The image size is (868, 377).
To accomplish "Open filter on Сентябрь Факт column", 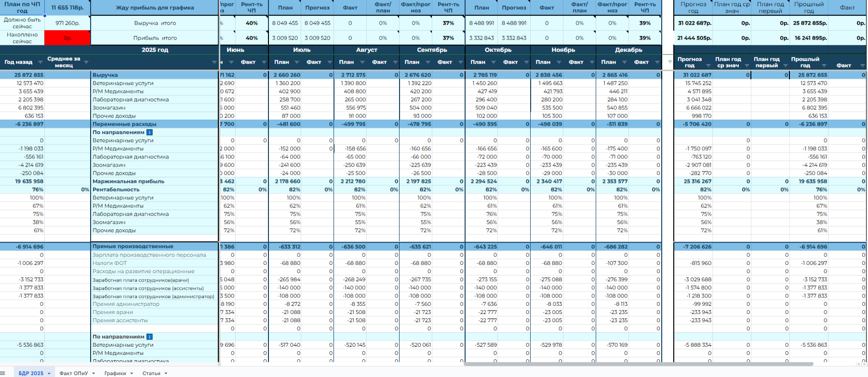I will click(461, 62).
